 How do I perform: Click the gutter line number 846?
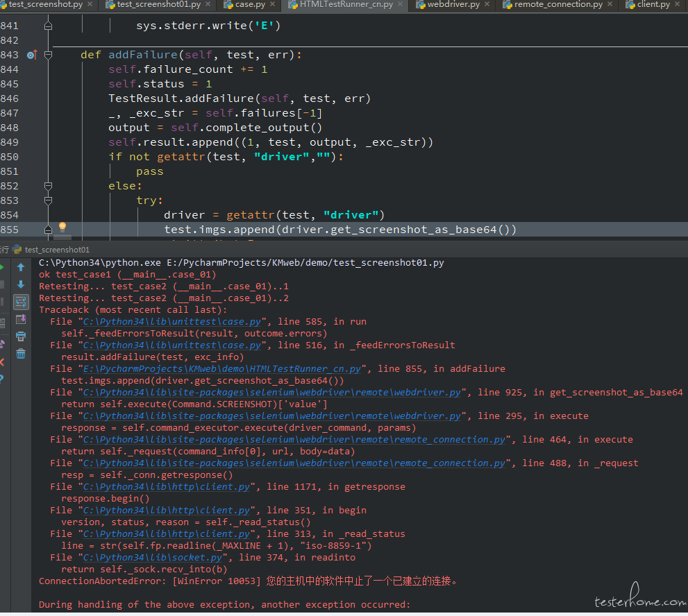pyautogui.click(x=9, y=99)
